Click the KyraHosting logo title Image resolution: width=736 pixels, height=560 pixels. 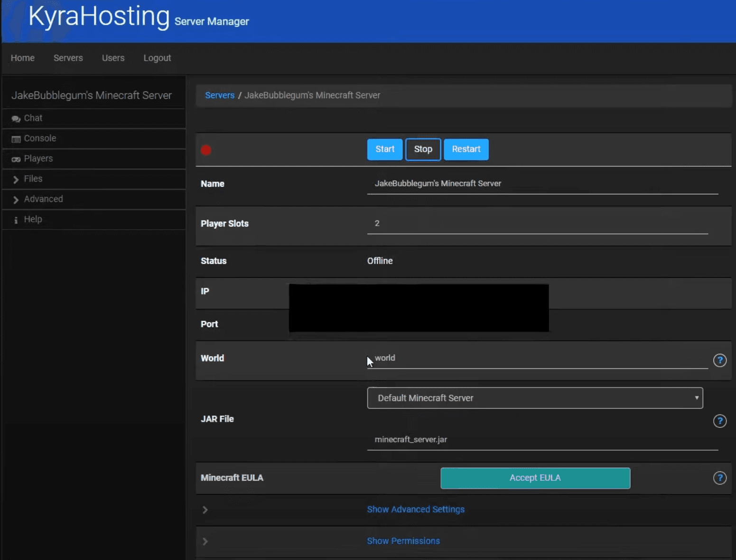[99, 17]
